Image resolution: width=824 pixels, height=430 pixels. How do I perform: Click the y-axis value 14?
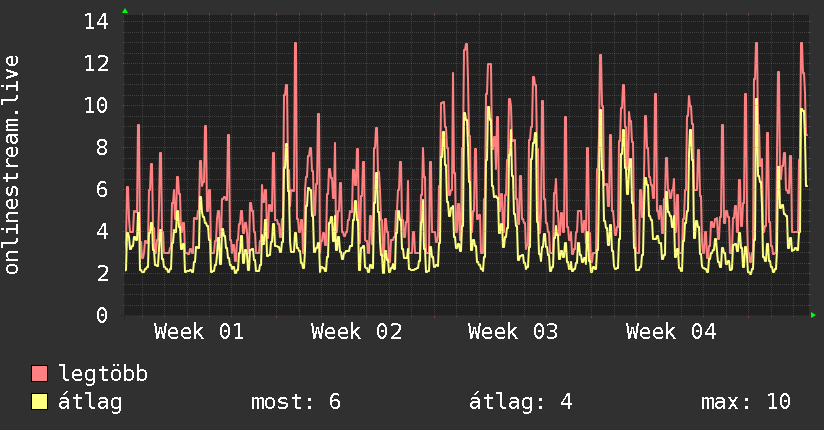(96, 22)
